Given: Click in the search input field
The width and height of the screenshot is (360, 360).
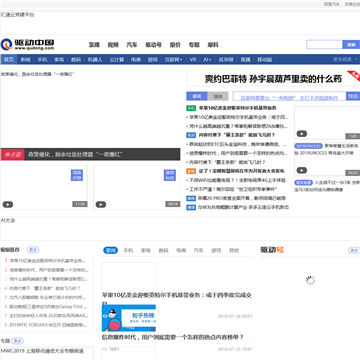Looking at the screenshot, I should pyautogui.click(x=324, y=44).
